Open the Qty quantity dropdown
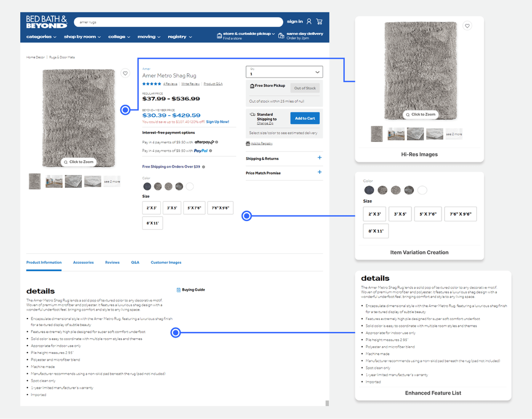This screenshot has width=532, height=419. (284, 72)
